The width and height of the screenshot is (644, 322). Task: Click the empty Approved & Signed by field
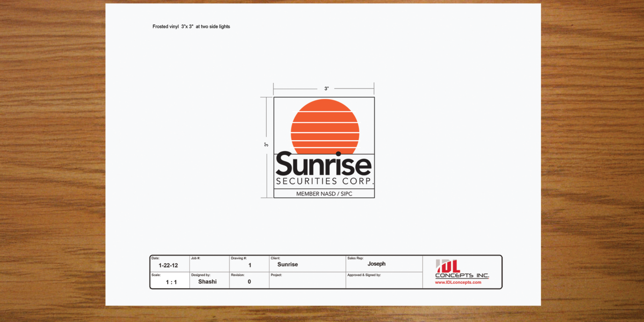point(384,282)
